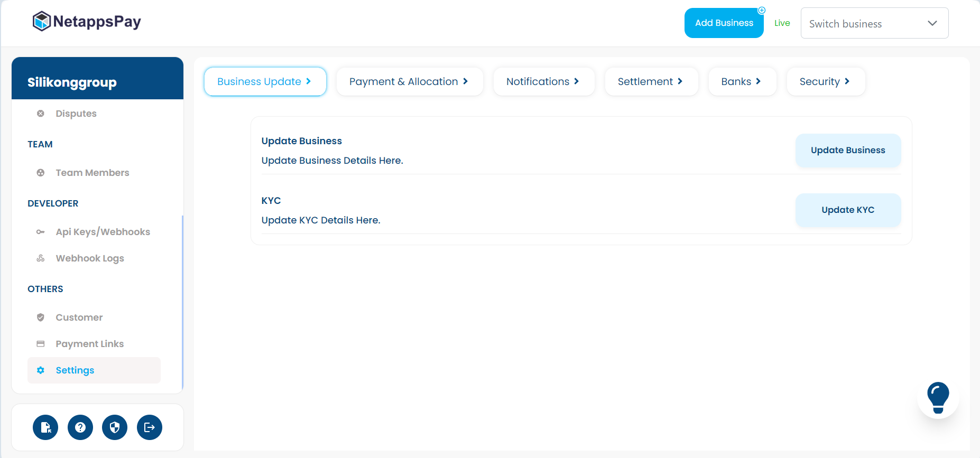Switch to Payment & Allocation tab
This screenshot has width=980, height=458.
410,81
